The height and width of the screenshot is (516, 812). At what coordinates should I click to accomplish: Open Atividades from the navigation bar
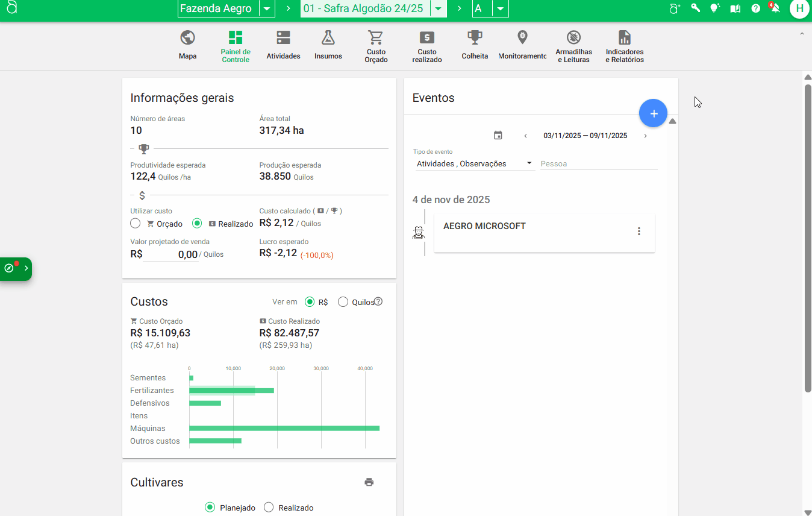coord(283,39)
